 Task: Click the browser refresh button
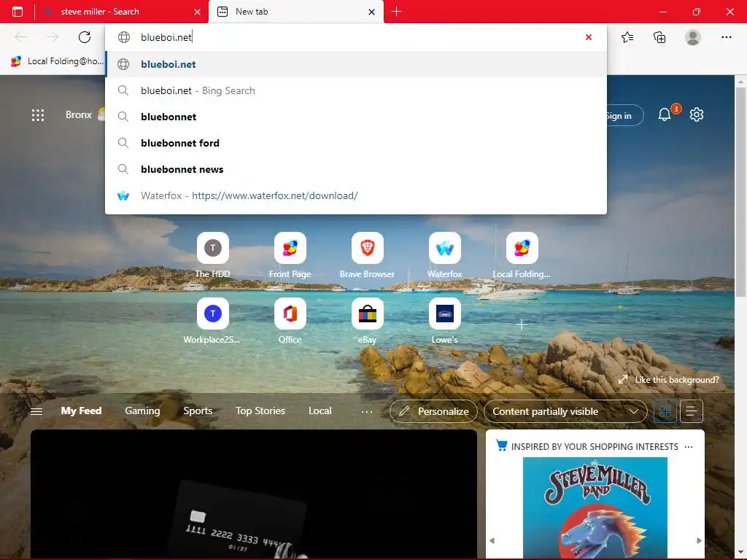pyautogui.click(x=85, y=37)
